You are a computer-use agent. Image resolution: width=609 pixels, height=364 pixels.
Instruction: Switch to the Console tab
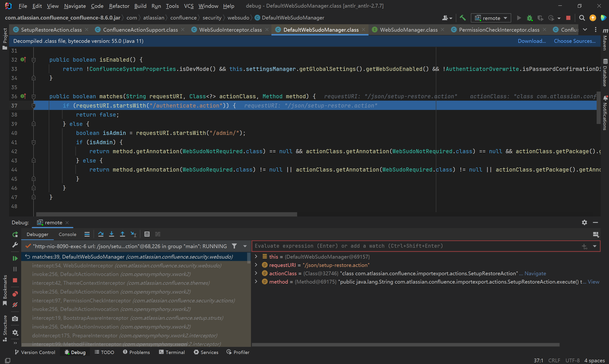[68, 234]
